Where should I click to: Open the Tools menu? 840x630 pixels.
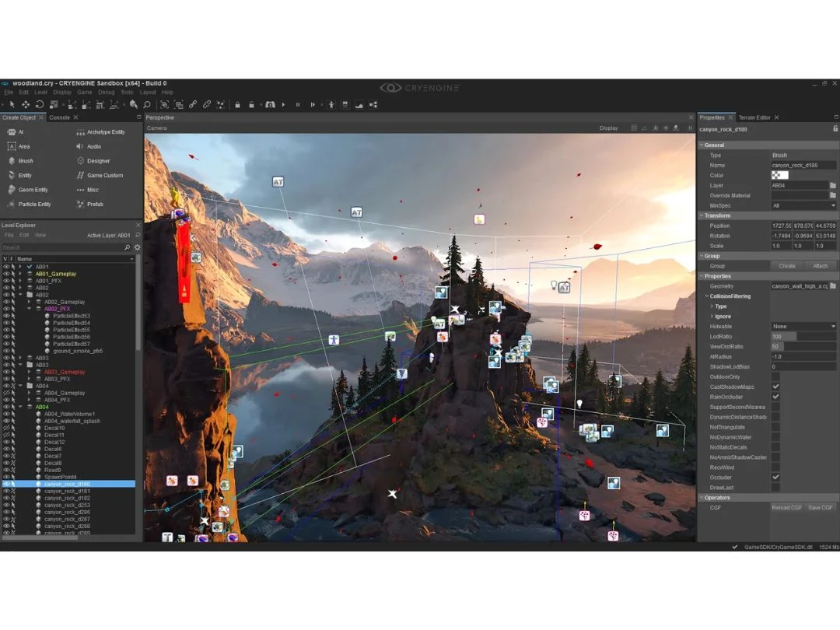pos(127,93)
